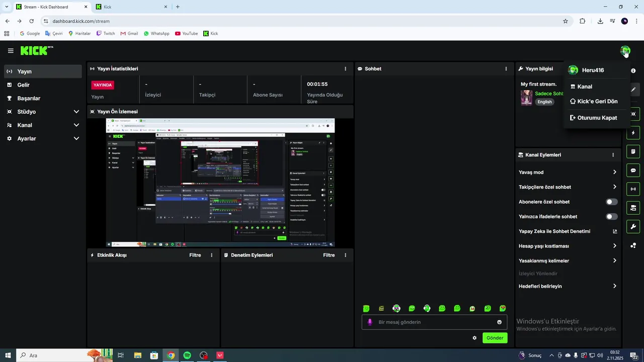Click the English language tag

point(544,102)
